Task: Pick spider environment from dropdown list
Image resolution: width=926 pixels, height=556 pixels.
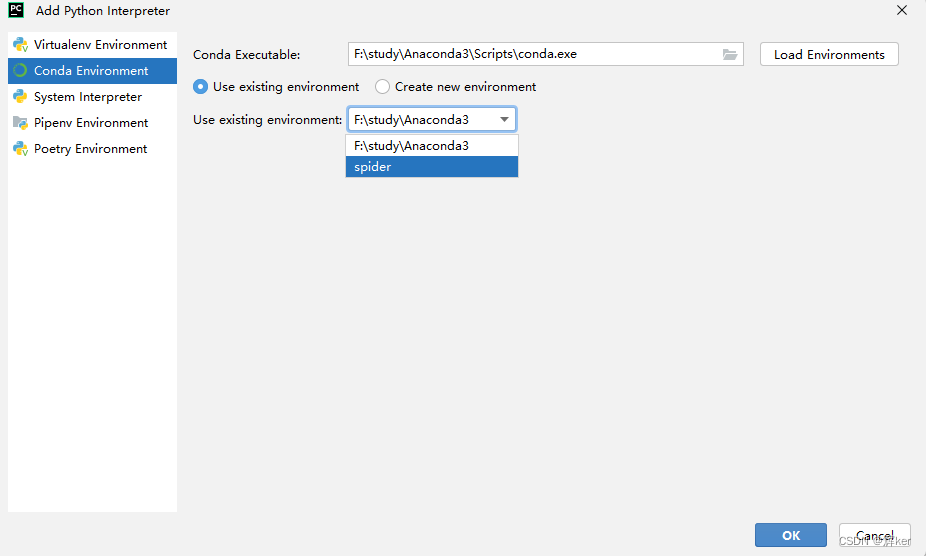Action: [432, 167]
